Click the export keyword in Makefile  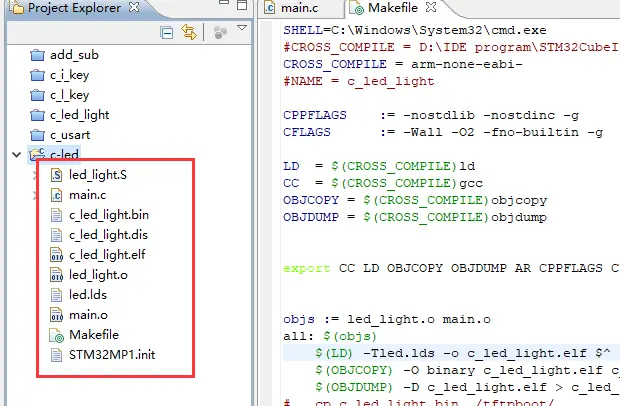306,268
